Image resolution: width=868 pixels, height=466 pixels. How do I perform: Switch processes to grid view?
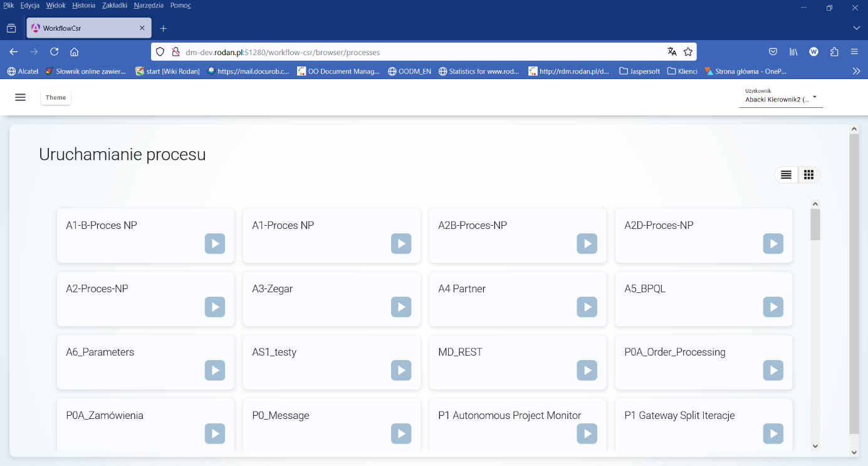pyautogui.click(x=808, y=175)
